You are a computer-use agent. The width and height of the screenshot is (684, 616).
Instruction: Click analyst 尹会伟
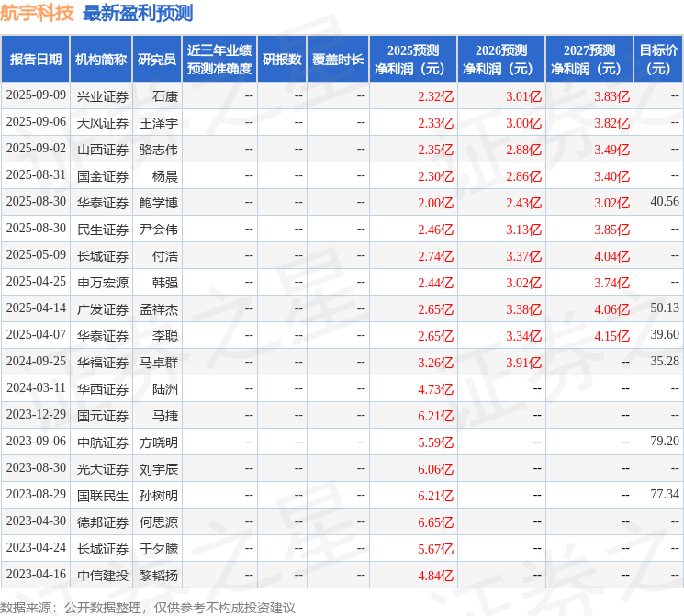pyautogui.click(x=159, y=230)
